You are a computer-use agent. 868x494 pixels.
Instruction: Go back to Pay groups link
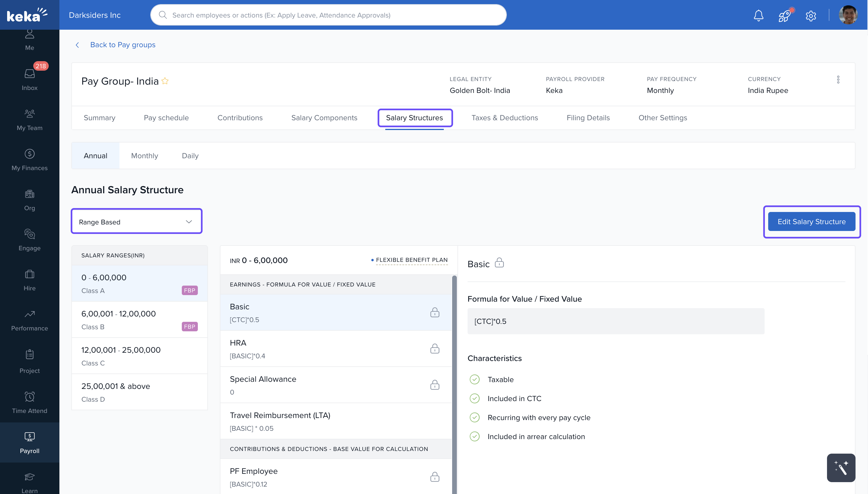point(123,45)
